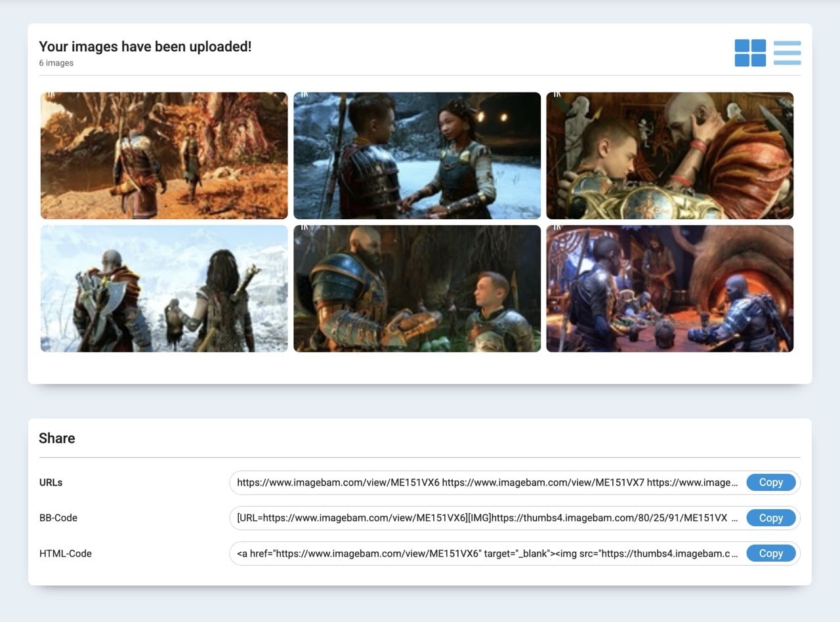Screen dimensions: 840x622
Task: Click into the BB-Code text field
Action: pos(488,518)
